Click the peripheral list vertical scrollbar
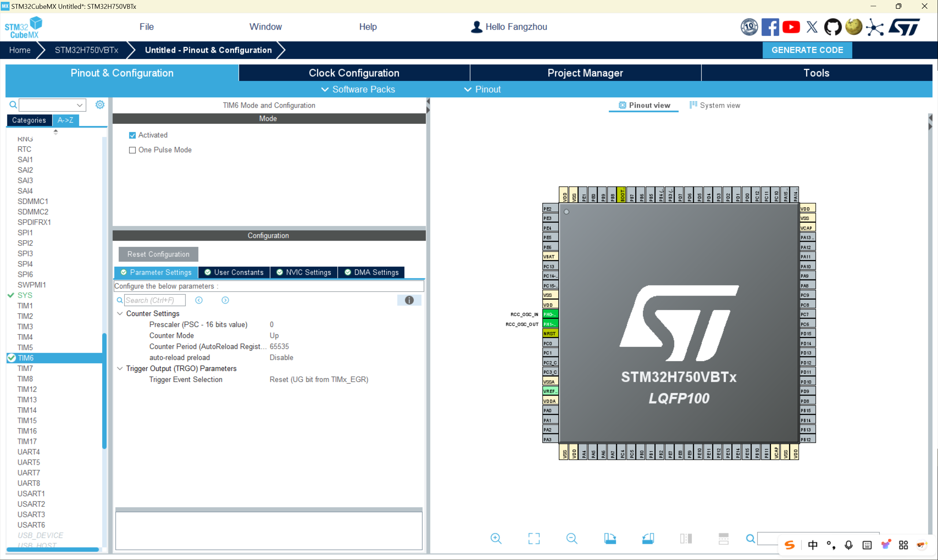Screen dimensions: 938x560 pos(104,390)
